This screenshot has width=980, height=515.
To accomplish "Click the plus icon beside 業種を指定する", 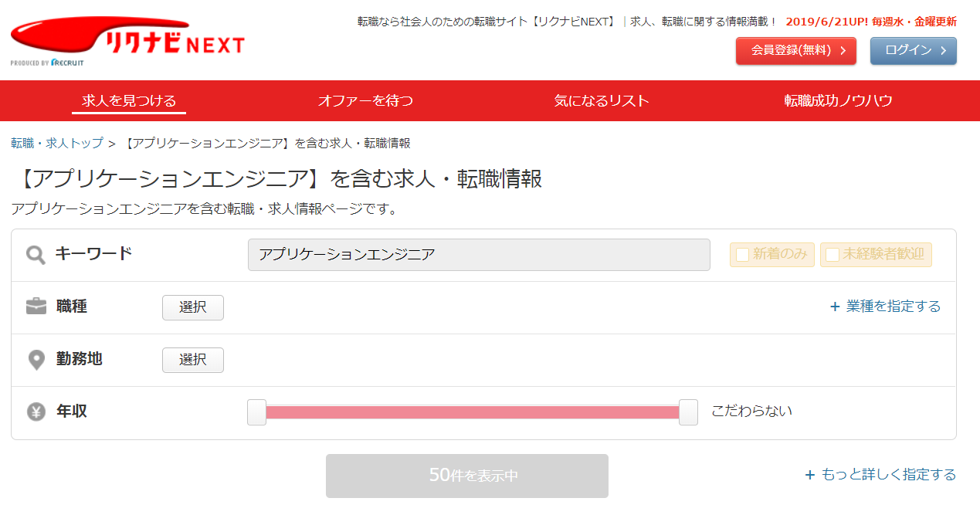I will (834, 307).
